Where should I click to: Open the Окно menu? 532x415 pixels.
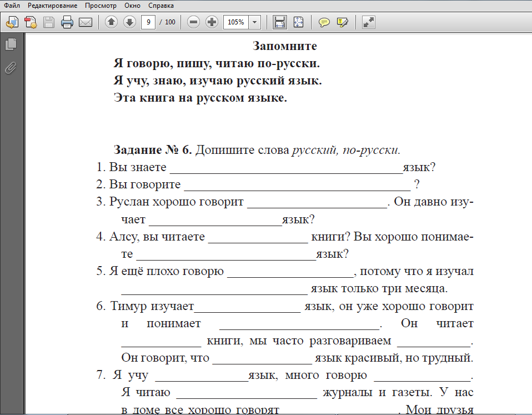[x=132, y=6]
